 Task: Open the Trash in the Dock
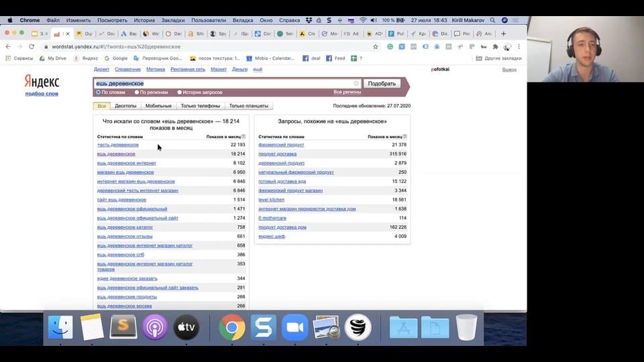point(467,327)
